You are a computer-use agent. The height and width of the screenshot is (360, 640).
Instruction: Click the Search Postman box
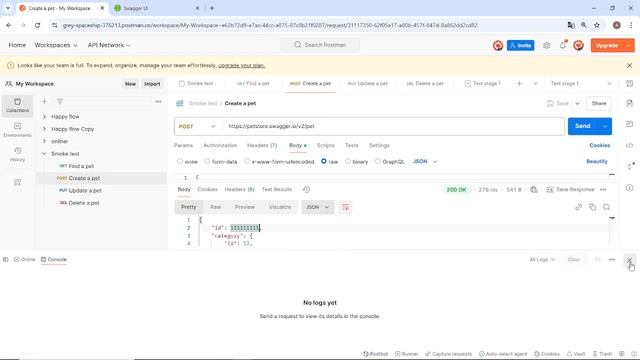pos(320,45)
